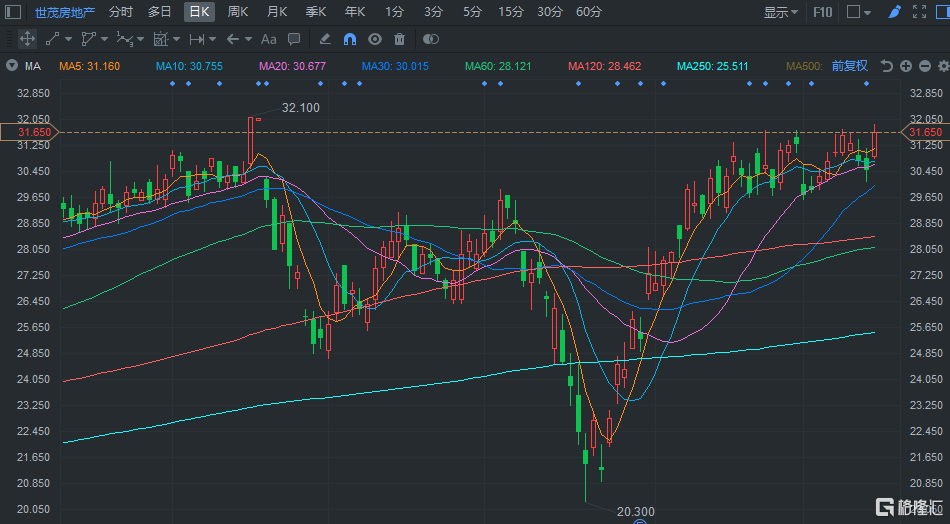Open the wave tool dropdown arrow

[141, 39]
